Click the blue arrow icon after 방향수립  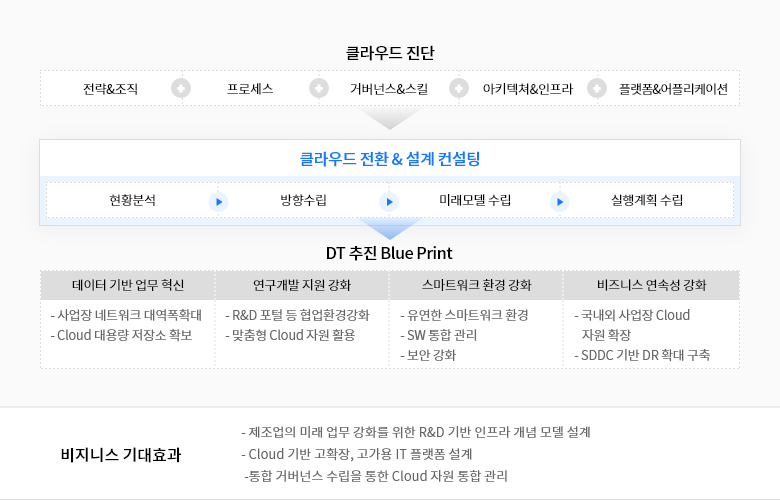[389, 201]
